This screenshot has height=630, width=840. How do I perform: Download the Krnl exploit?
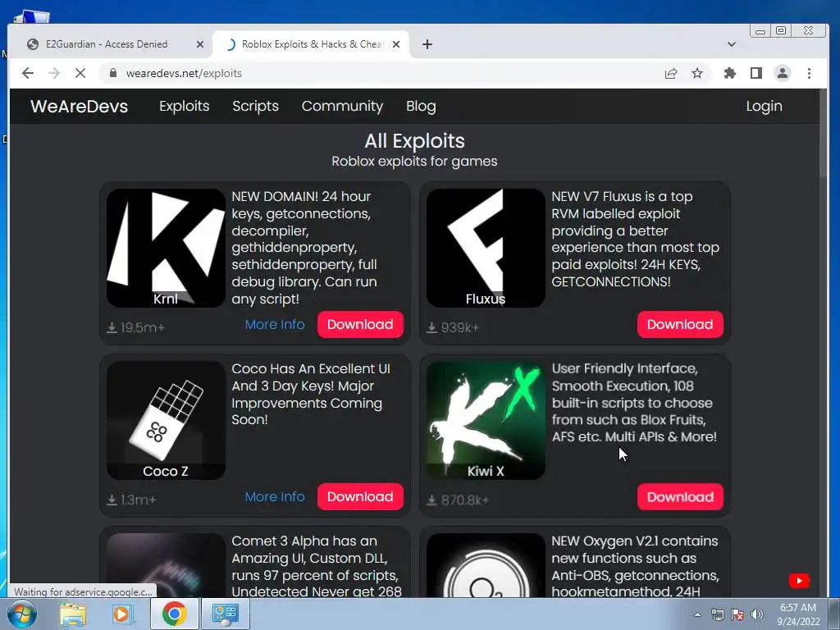[x=360, y=325]
